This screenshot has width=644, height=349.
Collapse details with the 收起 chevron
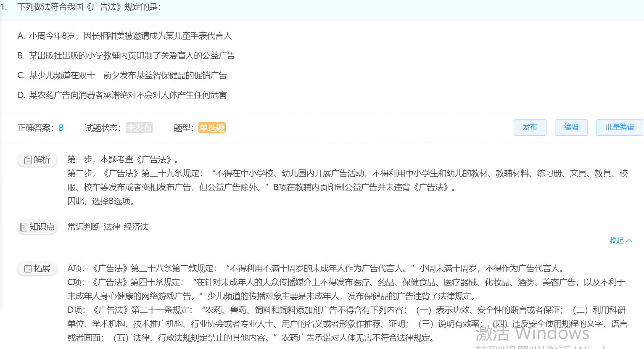tap(629, 241)
